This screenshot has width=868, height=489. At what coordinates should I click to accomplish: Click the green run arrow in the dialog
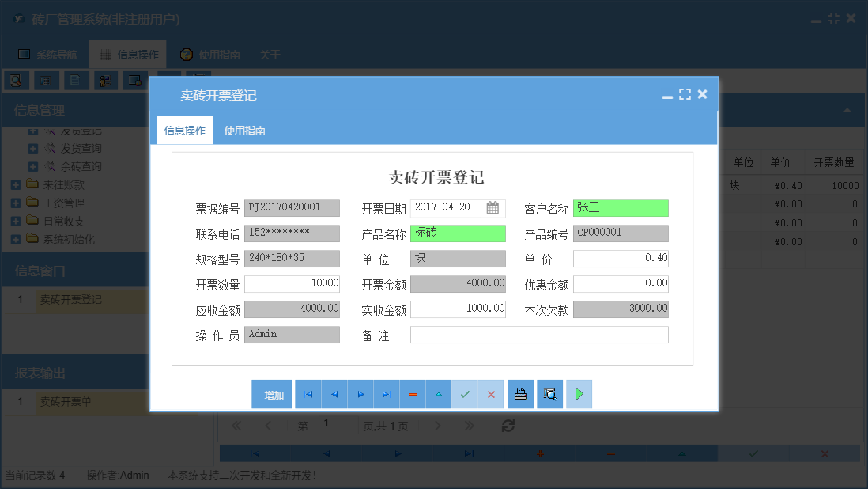point(579,393)
